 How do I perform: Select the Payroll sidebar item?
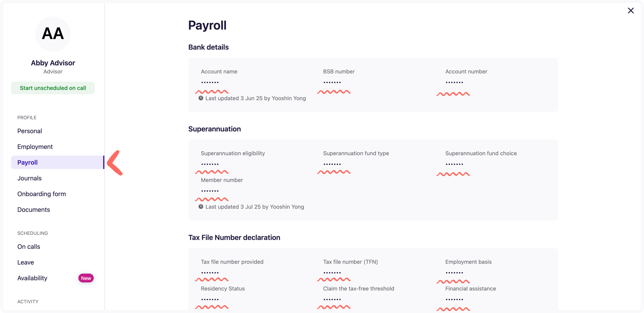point(27,162)
